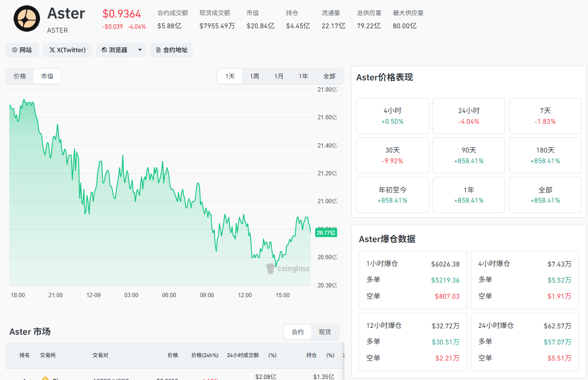Click the 年初至今 performance card

(393, 195)
